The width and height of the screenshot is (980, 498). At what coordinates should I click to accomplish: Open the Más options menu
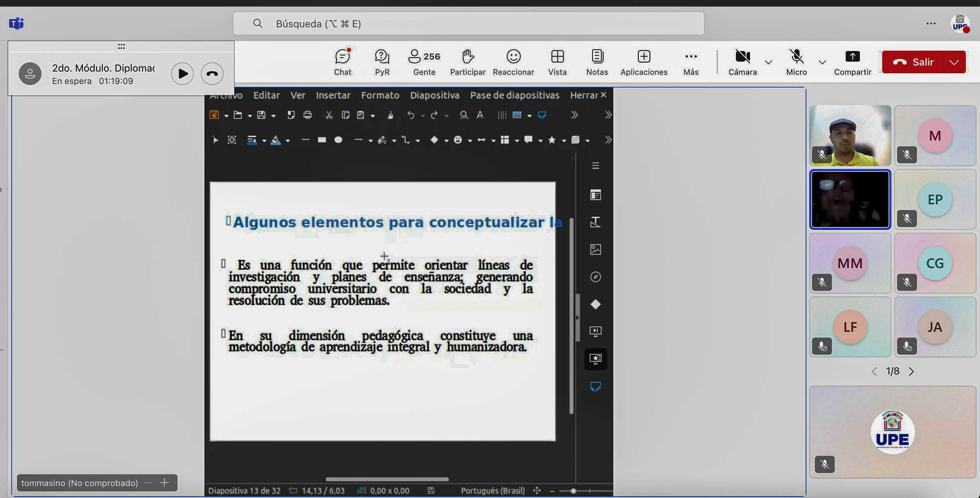tap(691, 62)
